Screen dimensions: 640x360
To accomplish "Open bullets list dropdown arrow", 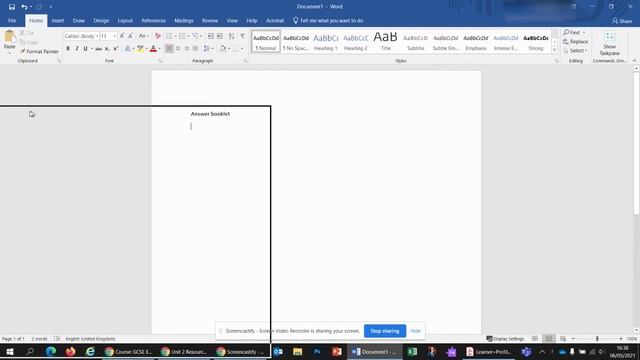I will tap(176, 36).
